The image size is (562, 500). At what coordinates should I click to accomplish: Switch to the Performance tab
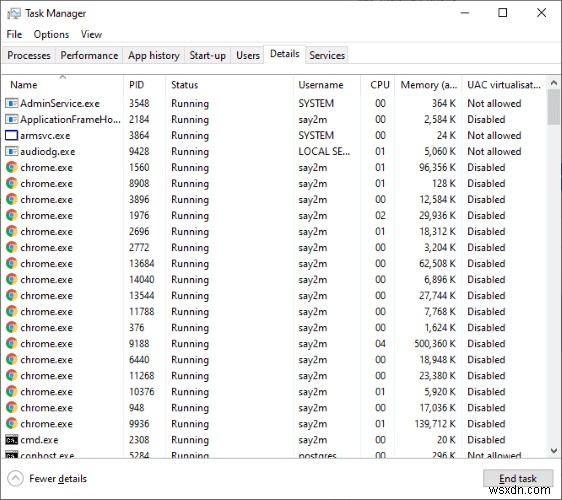tap(89, 56)
